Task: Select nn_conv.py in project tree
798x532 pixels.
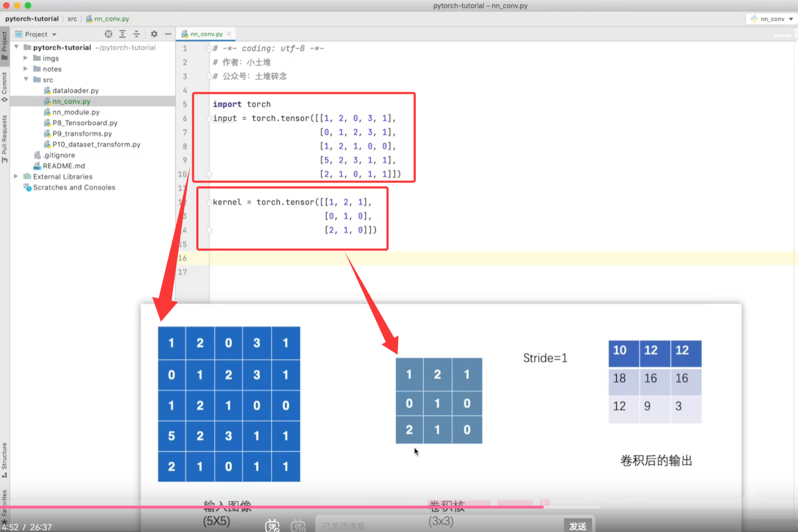Action: (72, 101)
